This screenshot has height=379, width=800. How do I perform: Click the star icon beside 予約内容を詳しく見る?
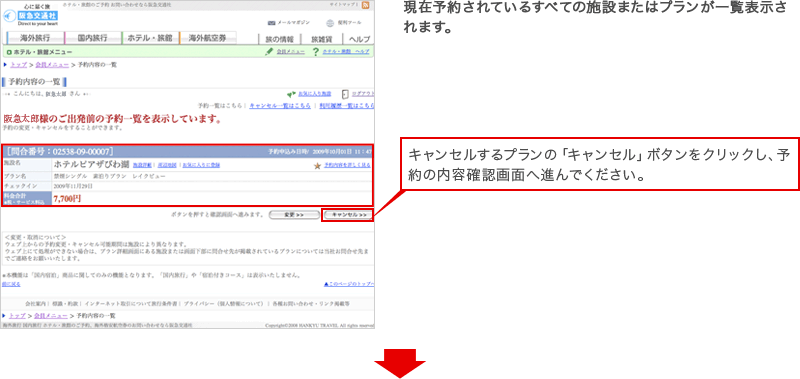pos(318,166)
